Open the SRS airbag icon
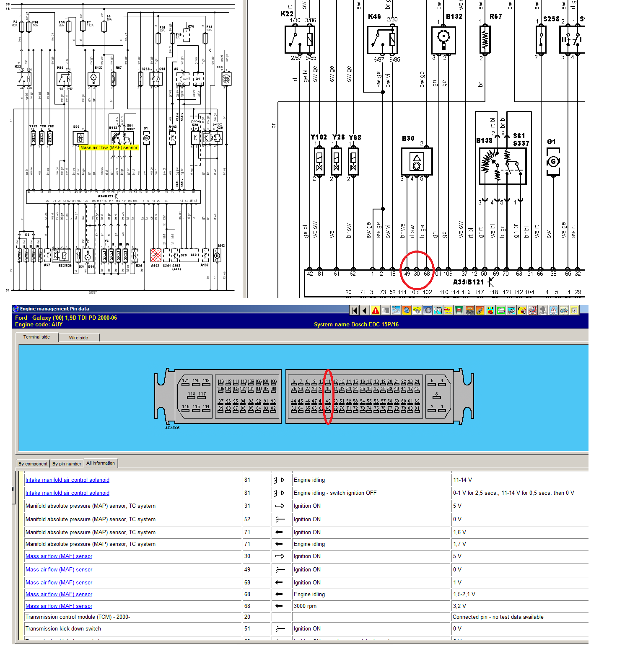Screen dimensions: 617x672 (532, 310)
